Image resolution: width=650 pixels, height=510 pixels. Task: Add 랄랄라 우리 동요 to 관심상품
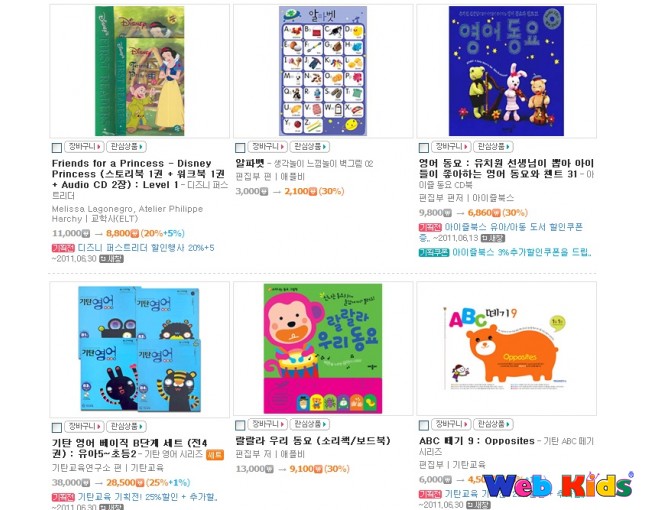[310, 424]
